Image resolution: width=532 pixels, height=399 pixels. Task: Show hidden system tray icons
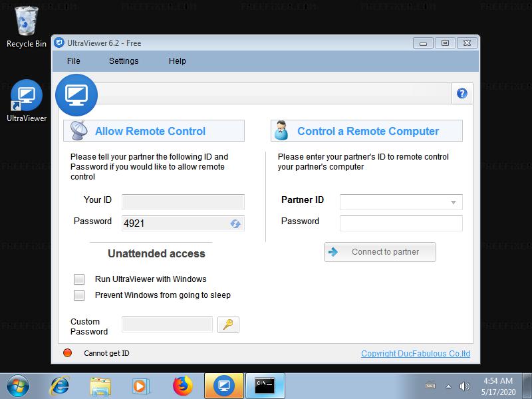448,386
